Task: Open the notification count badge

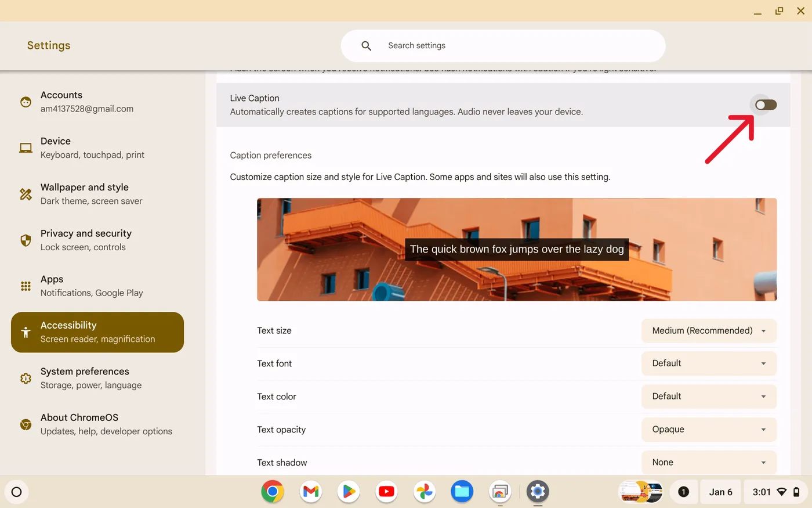Action: click(683, 492)
